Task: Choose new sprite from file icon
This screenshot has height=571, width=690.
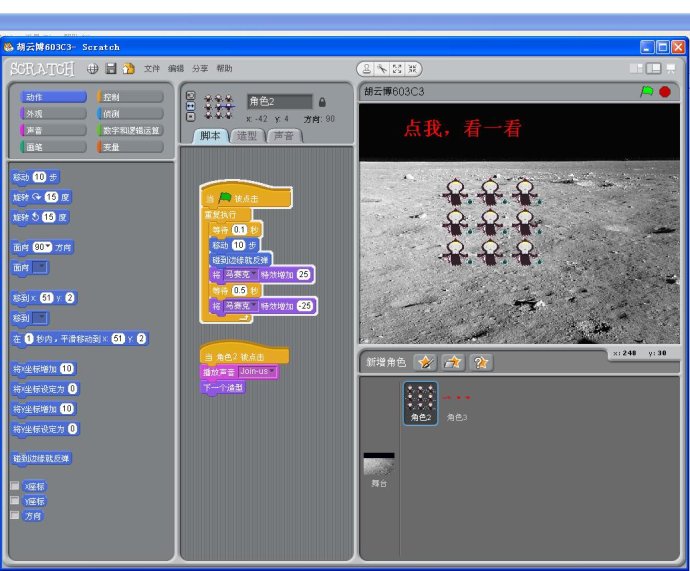Action: [x=453, y=362]
